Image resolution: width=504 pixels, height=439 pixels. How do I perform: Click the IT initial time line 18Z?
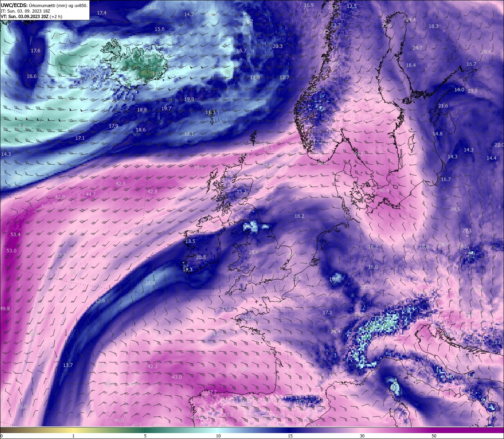tap(25, 11)
